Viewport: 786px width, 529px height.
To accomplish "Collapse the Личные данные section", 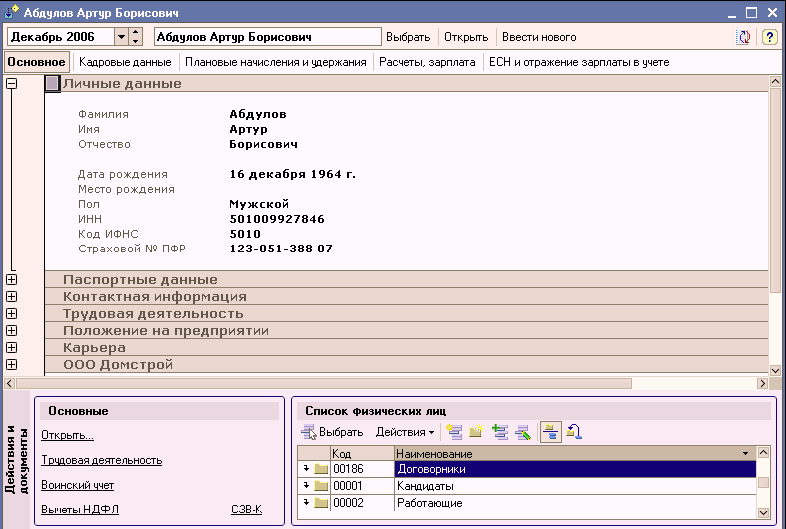I will tap(11, 84).
